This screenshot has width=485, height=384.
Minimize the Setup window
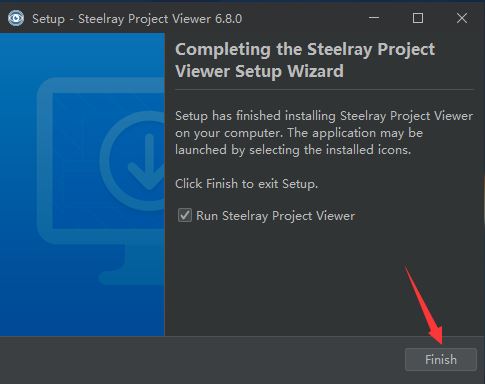click(x=374, y=18)
